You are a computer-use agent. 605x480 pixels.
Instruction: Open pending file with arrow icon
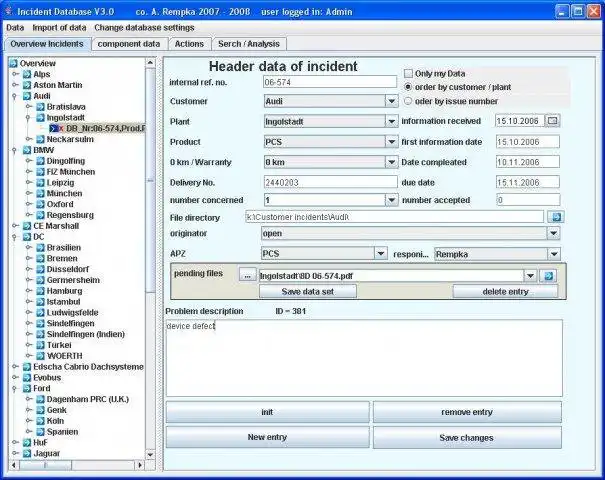coord(548,275)
